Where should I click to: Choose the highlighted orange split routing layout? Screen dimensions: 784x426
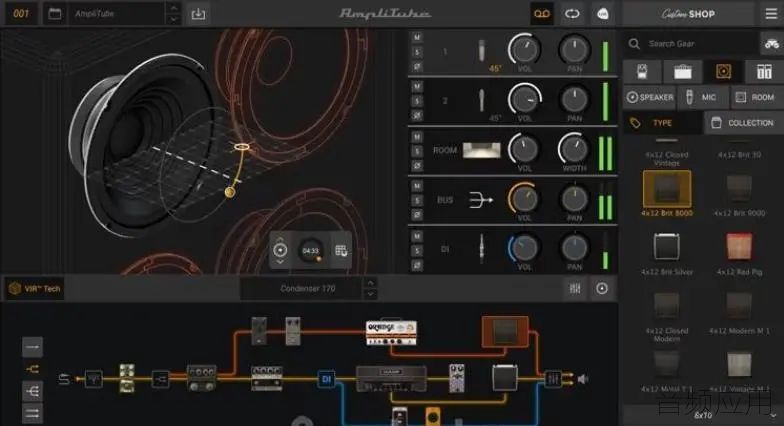point(32,369)
